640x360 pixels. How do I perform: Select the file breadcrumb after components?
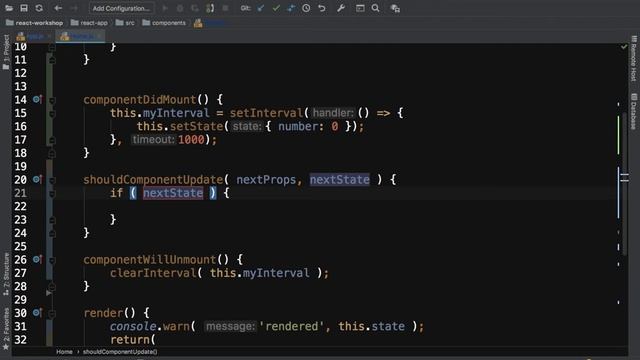pos(209,23)
